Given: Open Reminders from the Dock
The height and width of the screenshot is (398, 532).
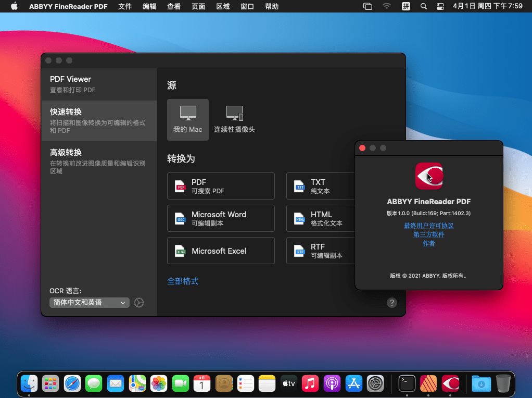Looking at the screenshot, I should [x=246, y=384].
